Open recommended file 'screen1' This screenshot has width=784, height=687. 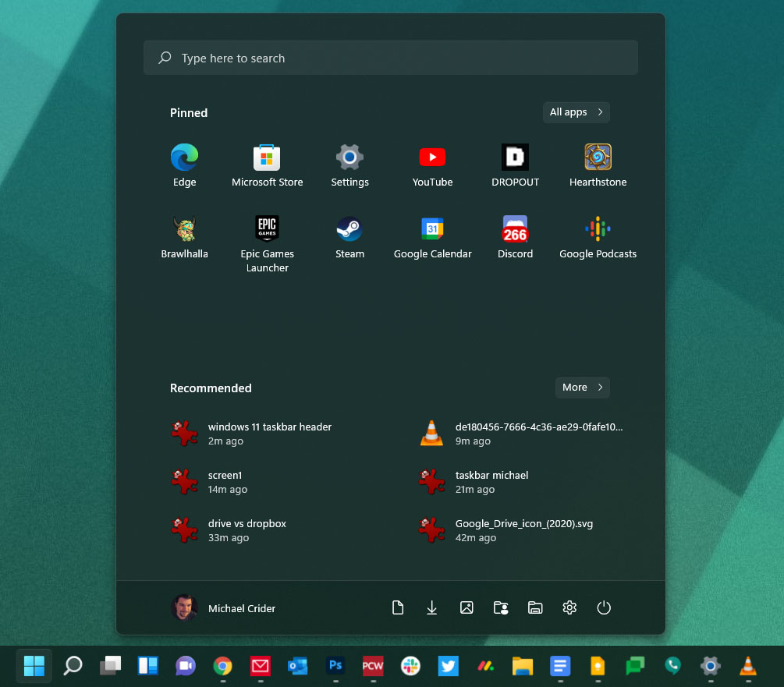click(x=210, y=482)
